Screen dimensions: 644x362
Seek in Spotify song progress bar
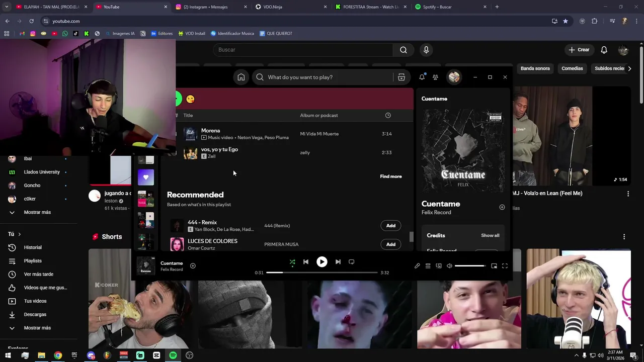(321, 273)
